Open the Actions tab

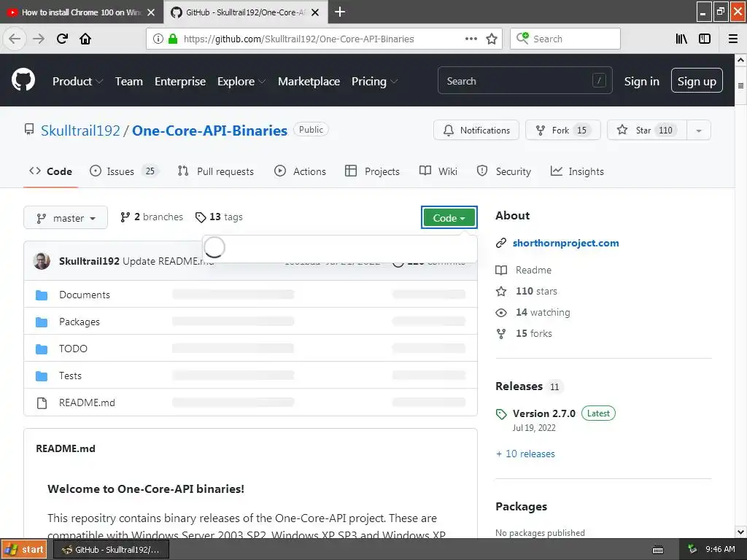tap(300, 171)
